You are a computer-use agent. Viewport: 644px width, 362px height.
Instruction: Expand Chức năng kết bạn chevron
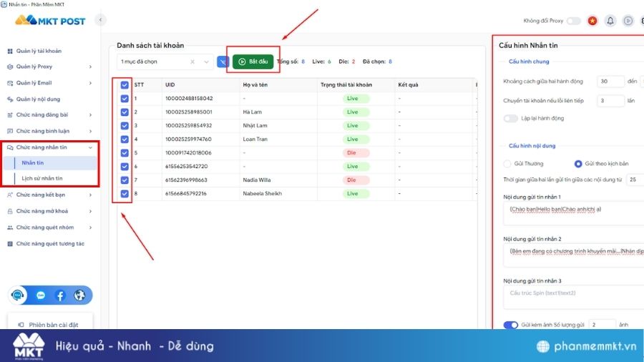(x=90, y=195)
